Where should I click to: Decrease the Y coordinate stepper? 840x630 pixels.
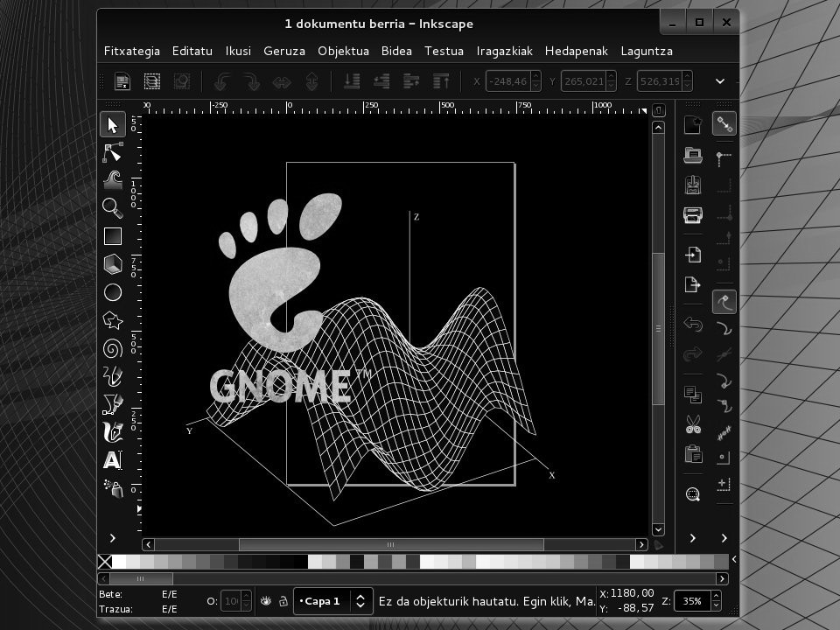click(x=612, y=87)
